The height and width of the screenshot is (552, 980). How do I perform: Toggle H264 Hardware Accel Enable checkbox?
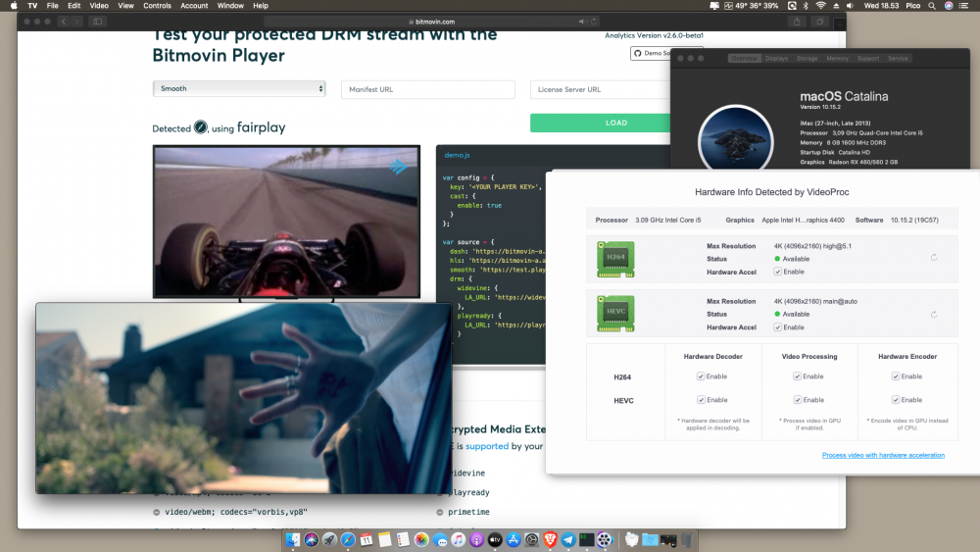[x=777, y=272]
